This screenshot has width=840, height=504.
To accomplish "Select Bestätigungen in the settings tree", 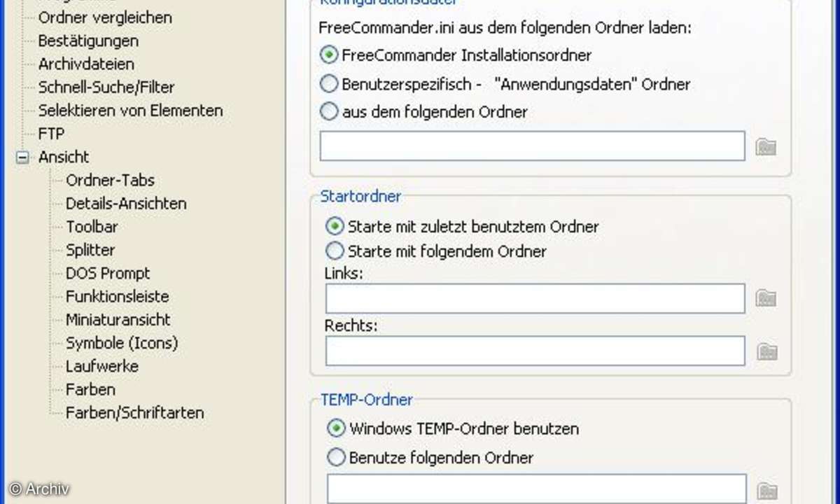I will tap(88, 41).
